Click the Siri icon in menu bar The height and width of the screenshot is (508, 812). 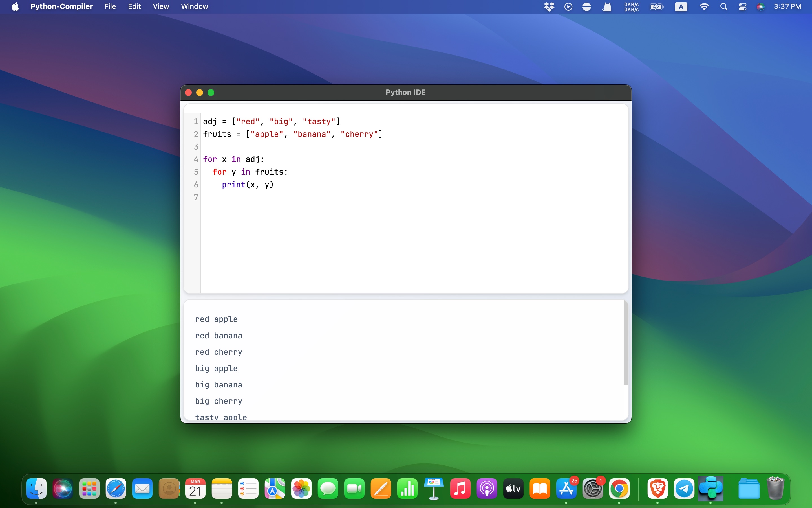click(760, 7)
